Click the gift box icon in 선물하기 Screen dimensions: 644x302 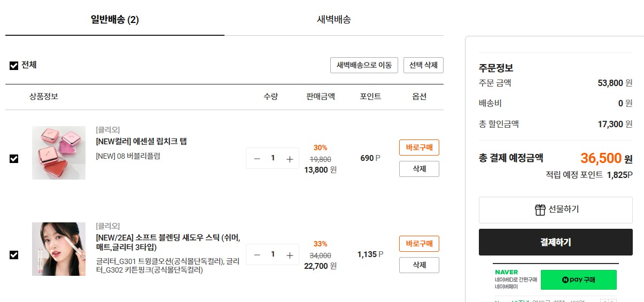click(540, 210)
